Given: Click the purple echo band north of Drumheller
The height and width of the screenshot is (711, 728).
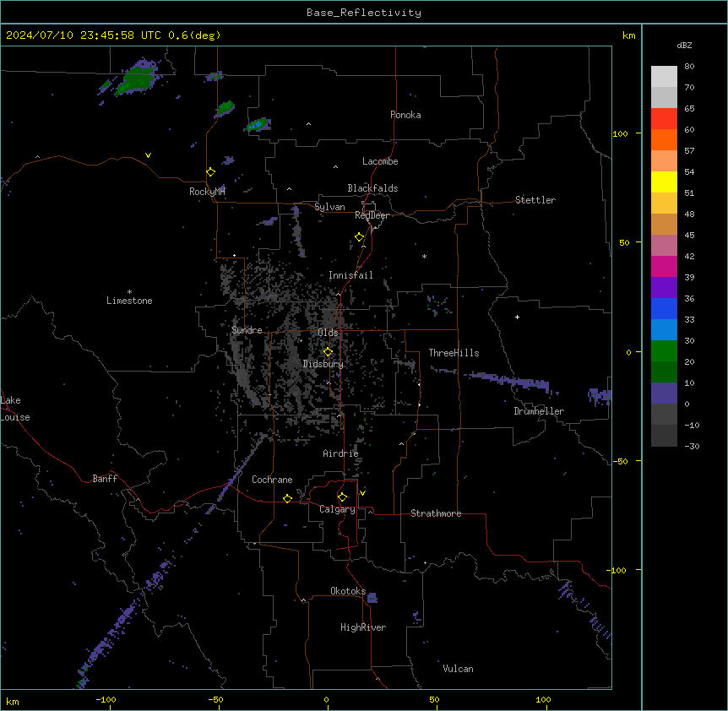Looking at the screenshot, I should click(509, 381).
